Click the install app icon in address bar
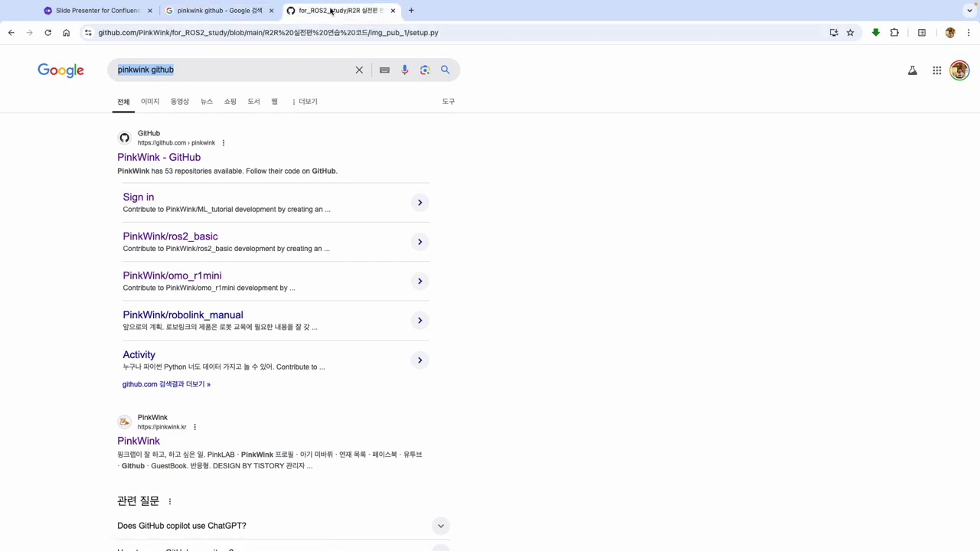 coord(834,33)
